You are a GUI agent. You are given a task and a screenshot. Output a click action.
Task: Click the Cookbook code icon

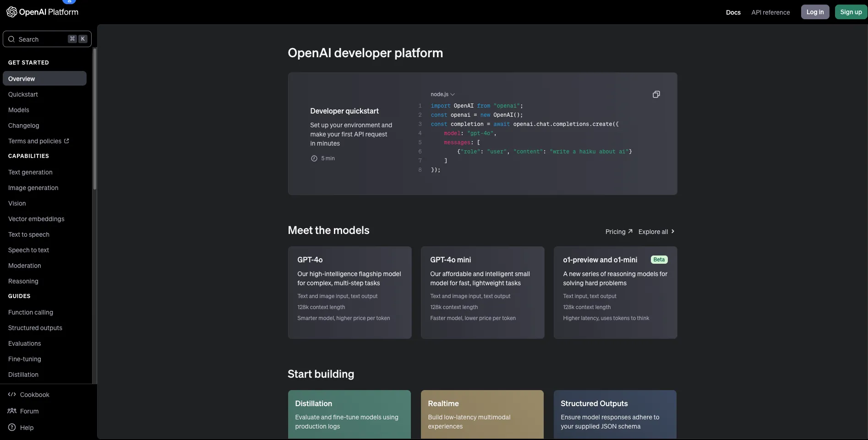coord(12,395)
